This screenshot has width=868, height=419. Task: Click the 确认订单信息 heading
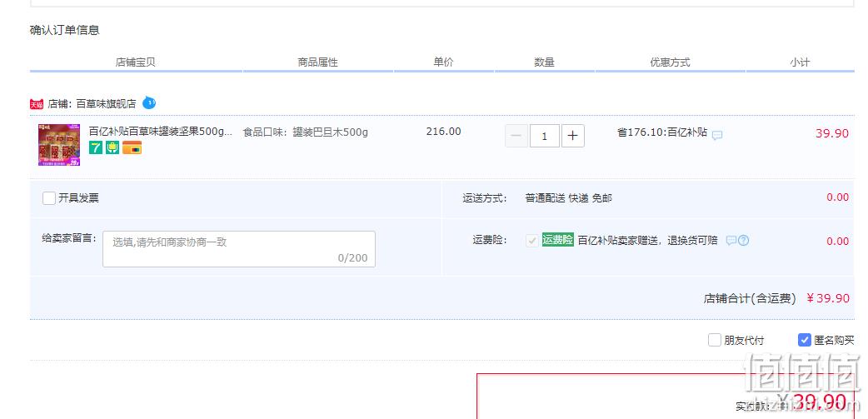click(65, 30)
